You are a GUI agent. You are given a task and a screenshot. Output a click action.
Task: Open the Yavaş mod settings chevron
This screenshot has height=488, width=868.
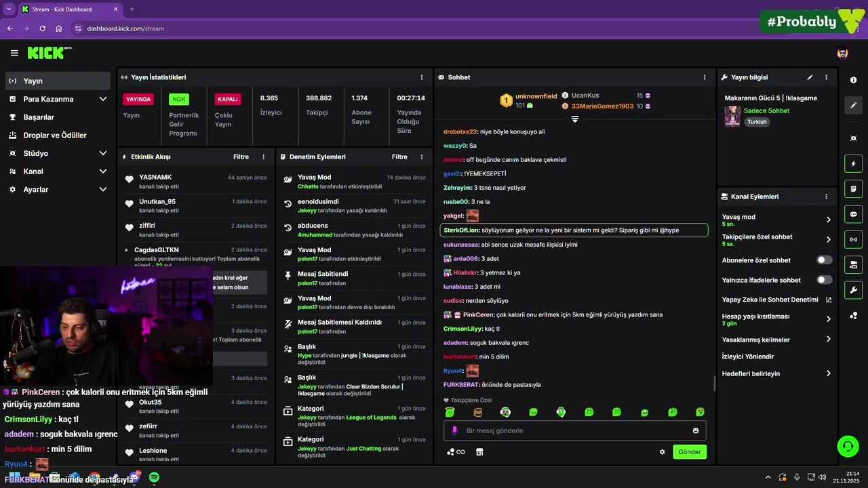point(829,220)
